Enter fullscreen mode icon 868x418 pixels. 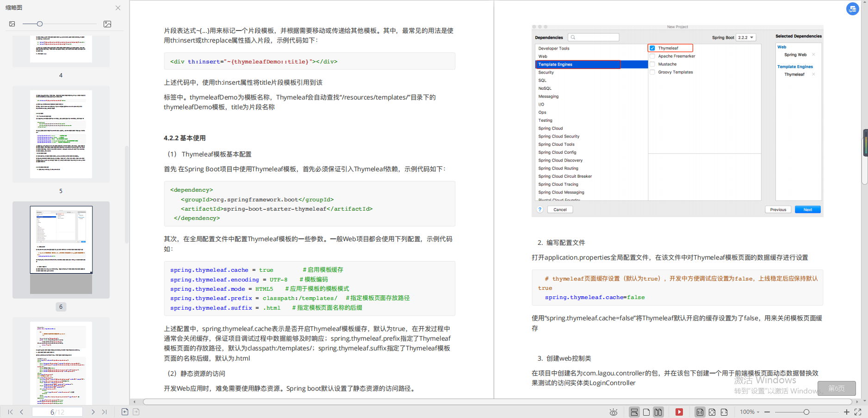click(x=858, y=412)
